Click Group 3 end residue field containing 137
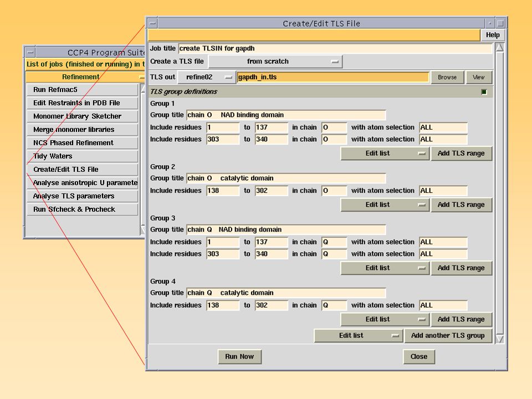Image resolution: width=532 pixels, height=399 pixels. click(272, 242)
